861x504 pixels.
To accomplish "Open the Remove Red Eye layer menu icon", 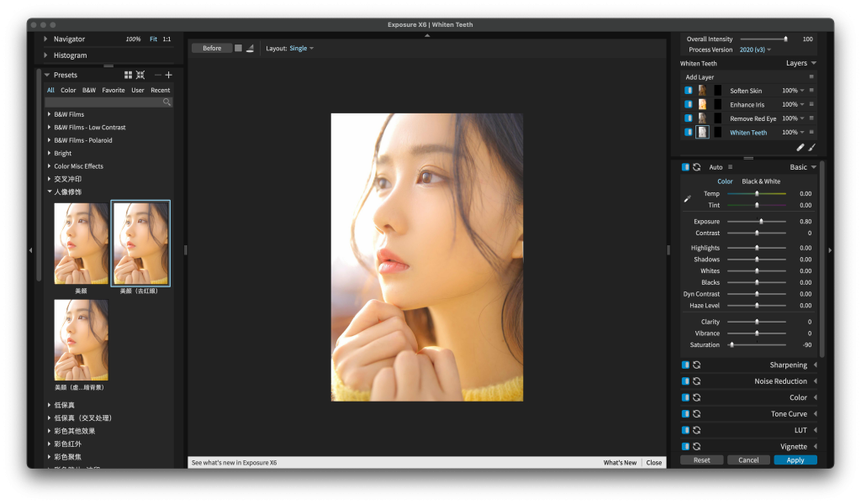I will [x=811, y=118].
